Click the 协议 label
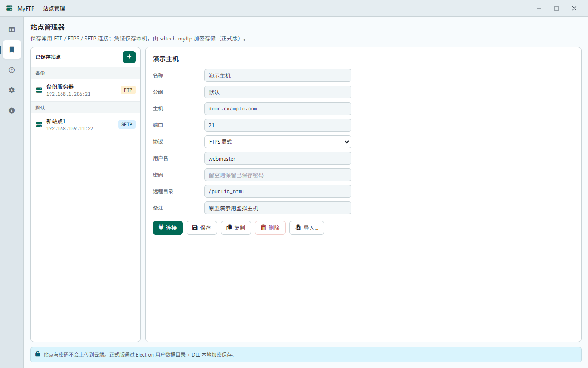588x368 pixels. point(158,142)
